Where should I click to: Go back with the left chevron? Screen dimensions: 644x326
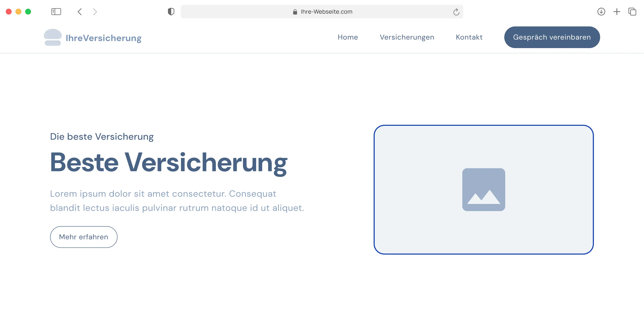pos(80,12)
